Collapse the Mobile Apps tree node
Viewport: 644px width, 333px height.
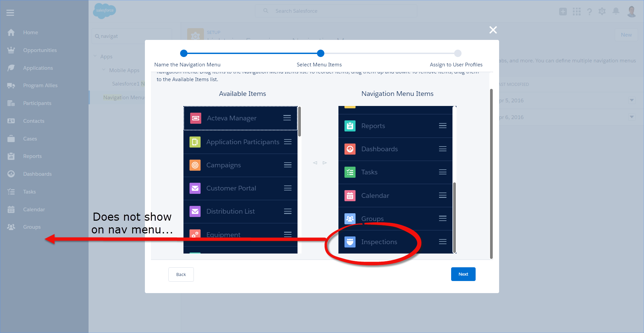point(104,70)
